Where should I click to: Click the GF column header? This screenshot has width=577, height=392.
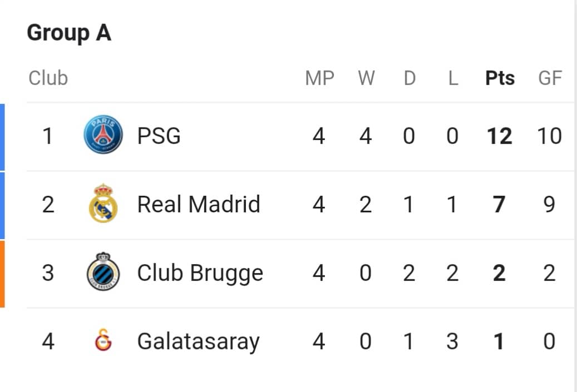click(550, 78)
